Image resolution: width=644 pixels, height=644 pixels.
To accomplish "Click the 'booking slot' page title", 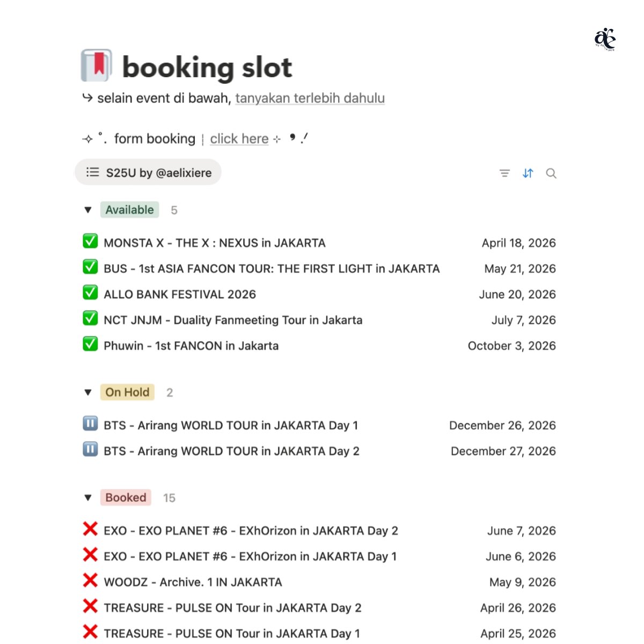I will (x=207, y=68).
